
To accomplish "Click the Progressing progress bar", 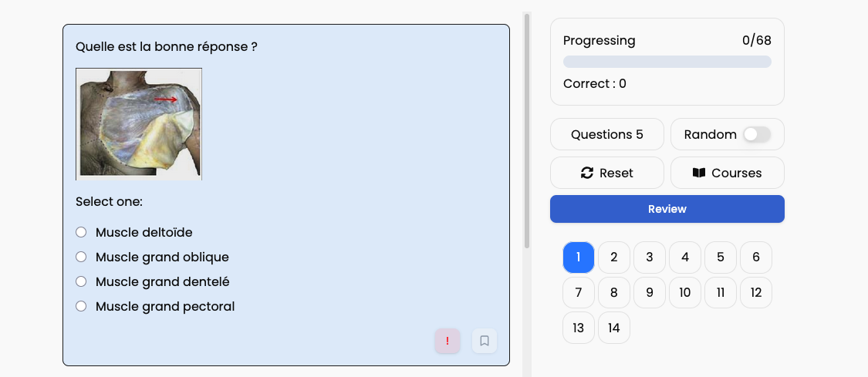I will point(667,62).
